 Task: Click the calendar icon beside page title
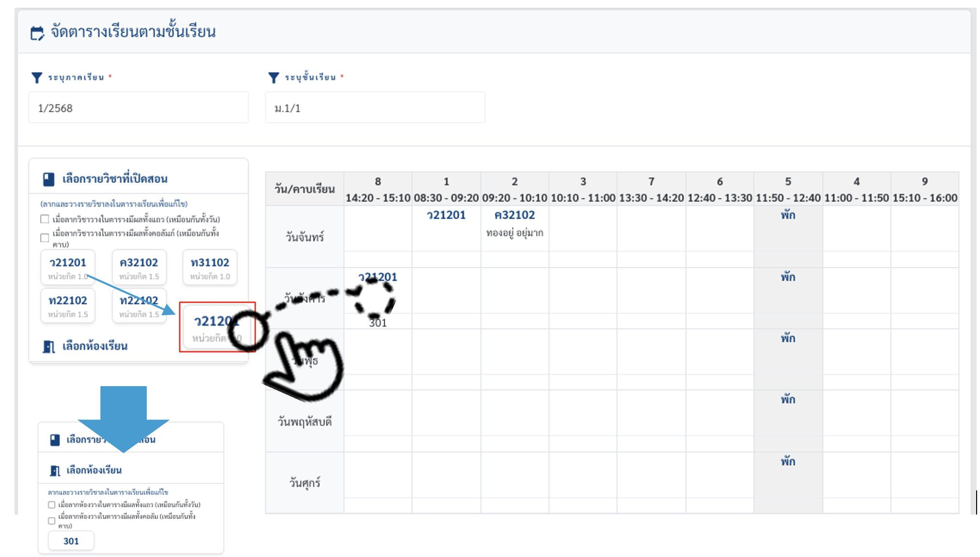coord(37,33)
